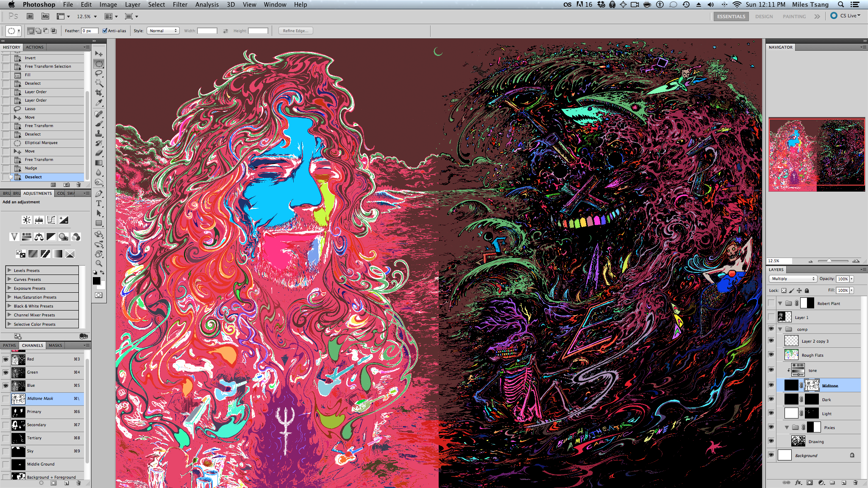Select the Pen tool
Viewport: 868px width, 488px height.
(99, 194)
